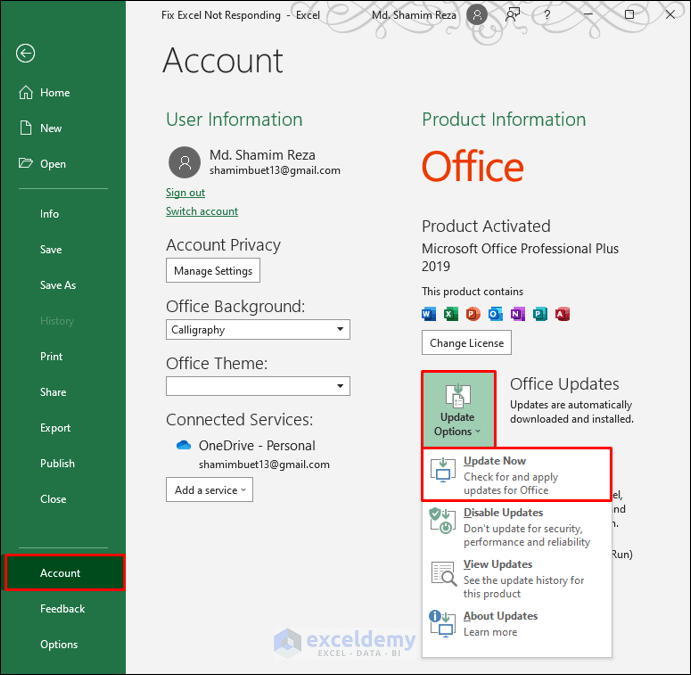Click the Change License button
The height and width of the screenshot is (675, 691).
pos(466,343)
